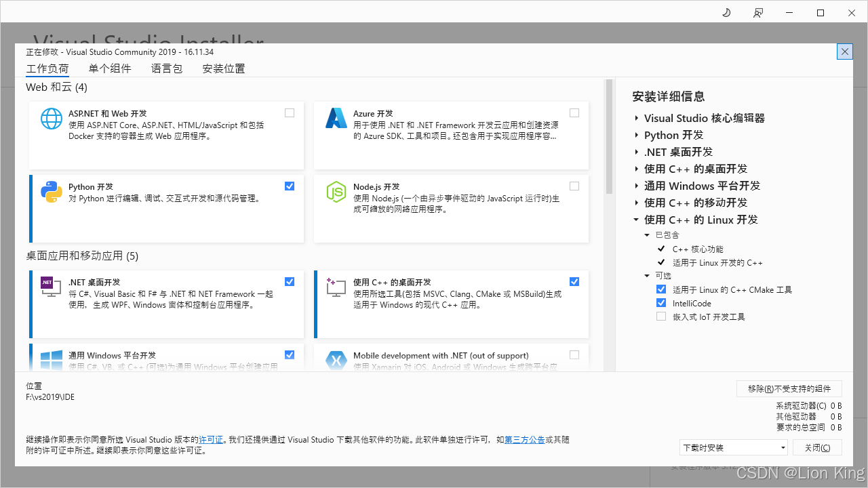The height and width of the screenshot is (488, 868).
Task: Click the .NET desktop development icon
Action: (x=52, y=287)
